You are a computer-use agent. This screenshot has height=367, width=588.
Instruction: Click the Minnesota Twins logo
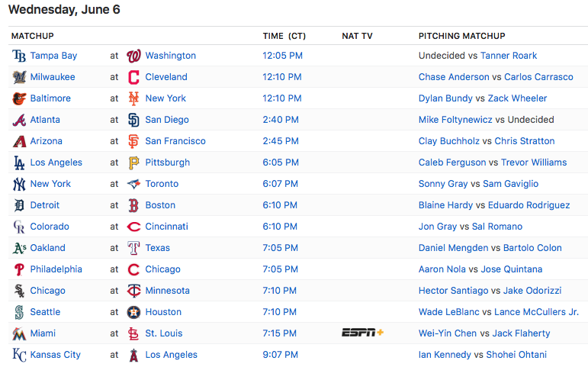click(134, 291)
